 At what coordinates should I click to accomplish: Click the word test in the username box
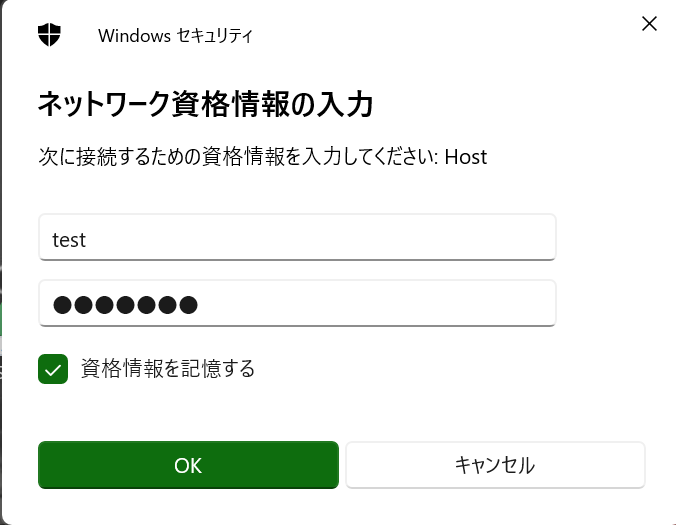tap(69, 240)
